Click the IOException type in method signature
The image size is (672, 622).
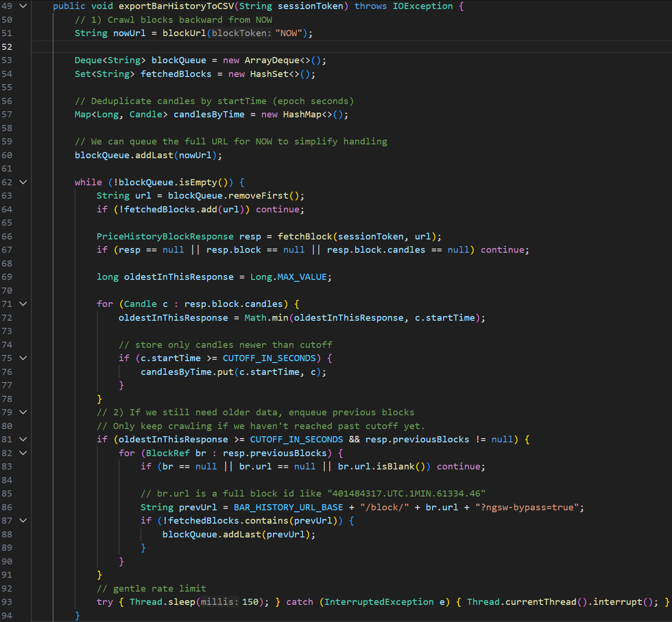tap(422, 6)
